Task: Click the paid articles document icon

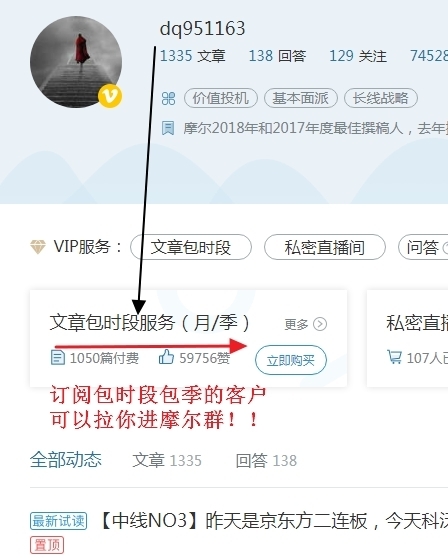Action: 58,358
